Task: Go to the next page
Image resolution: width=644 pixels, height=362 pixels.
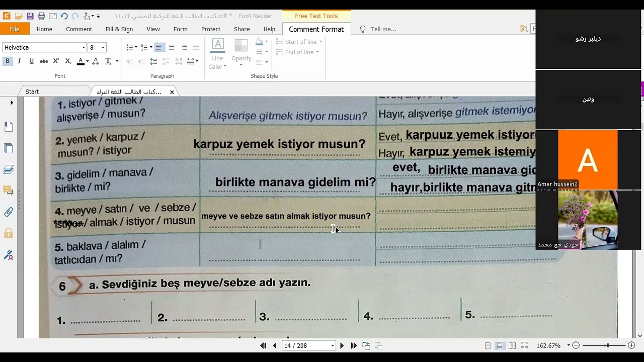Action: click(x=342, y=345)
